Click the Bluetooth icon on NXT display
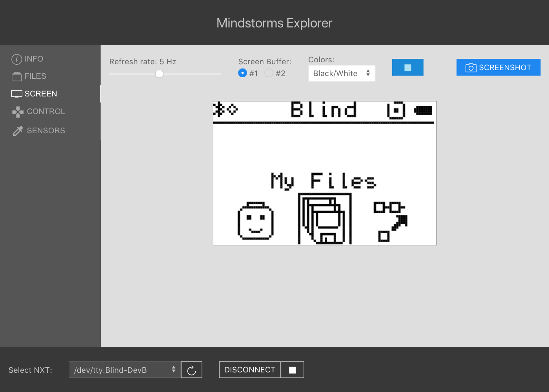 click(x=219, y=109)
